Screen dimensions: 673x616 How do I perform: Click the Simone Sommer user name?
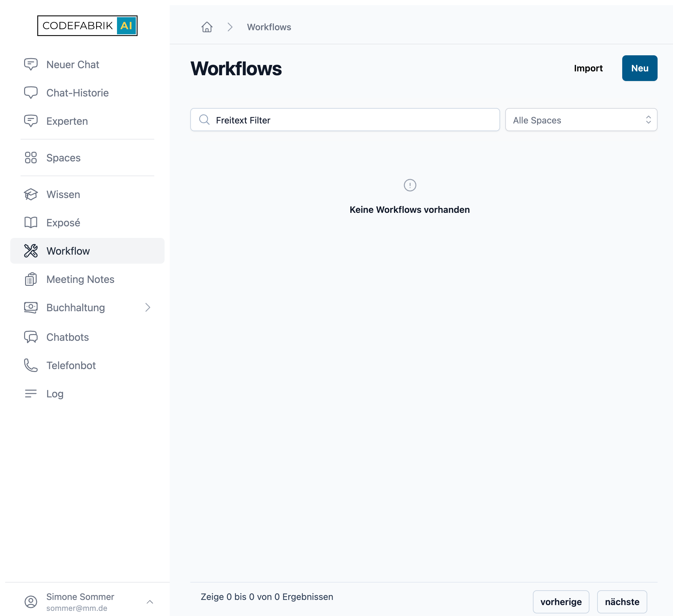(x=80, y=597)
